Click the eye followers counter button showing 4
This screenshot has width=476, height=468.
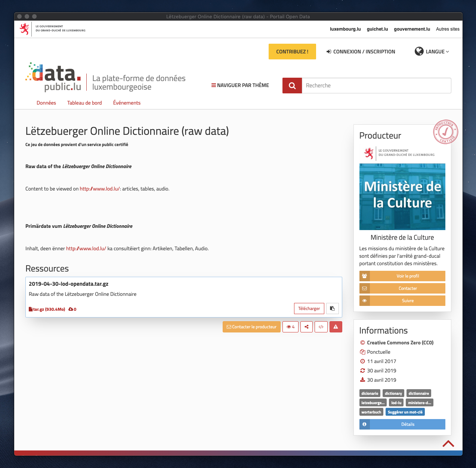291,327
